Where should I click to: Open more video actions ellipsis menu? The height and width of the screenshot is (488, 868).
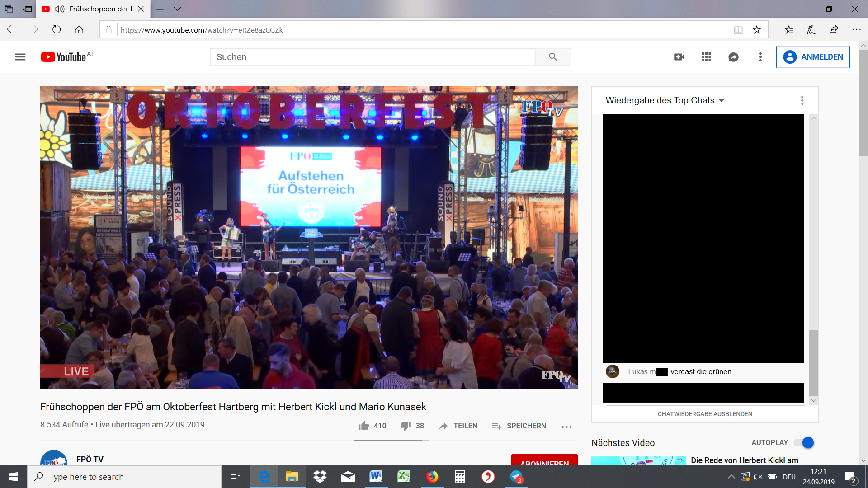tap(566, 427)
